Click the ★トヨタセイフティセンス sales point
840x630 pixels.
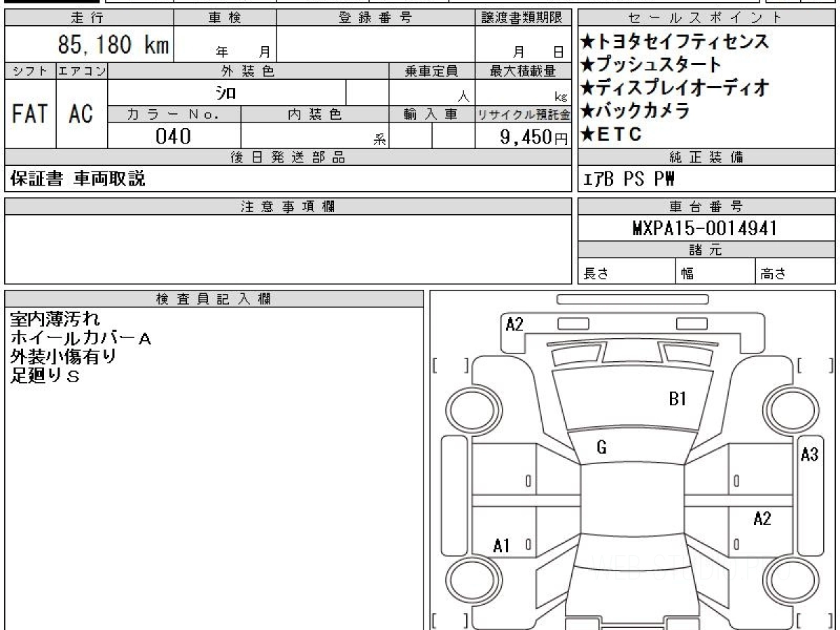coord(675,41)
